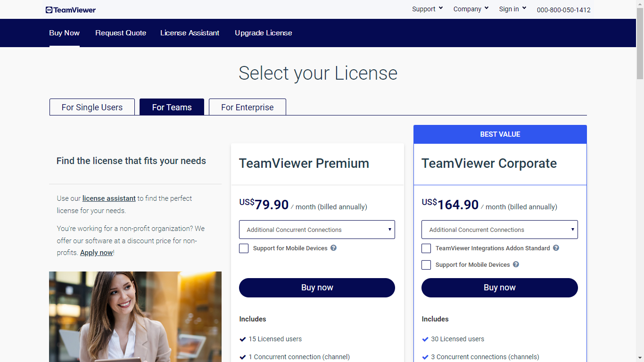The height and width of the screenshot is (362, 644).
Task: Switch to For Single Users tab
Action: click(x=92, y=107)
